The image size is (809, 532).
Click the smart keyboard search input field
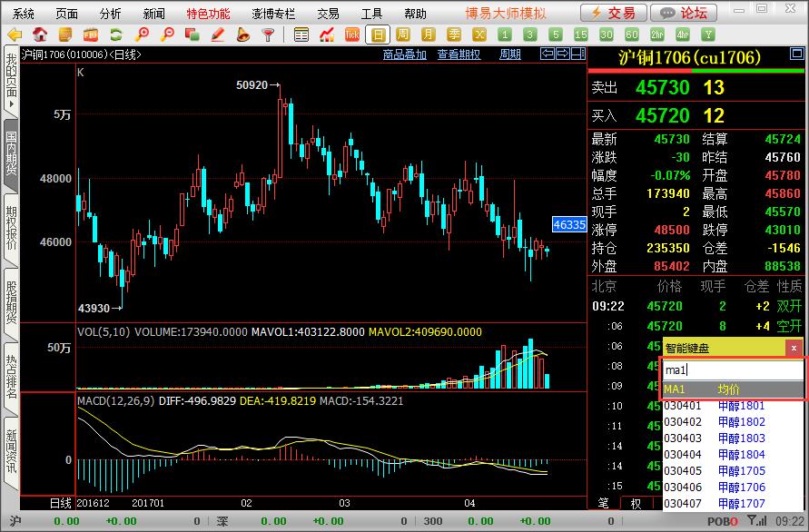[x=732, y=370]
